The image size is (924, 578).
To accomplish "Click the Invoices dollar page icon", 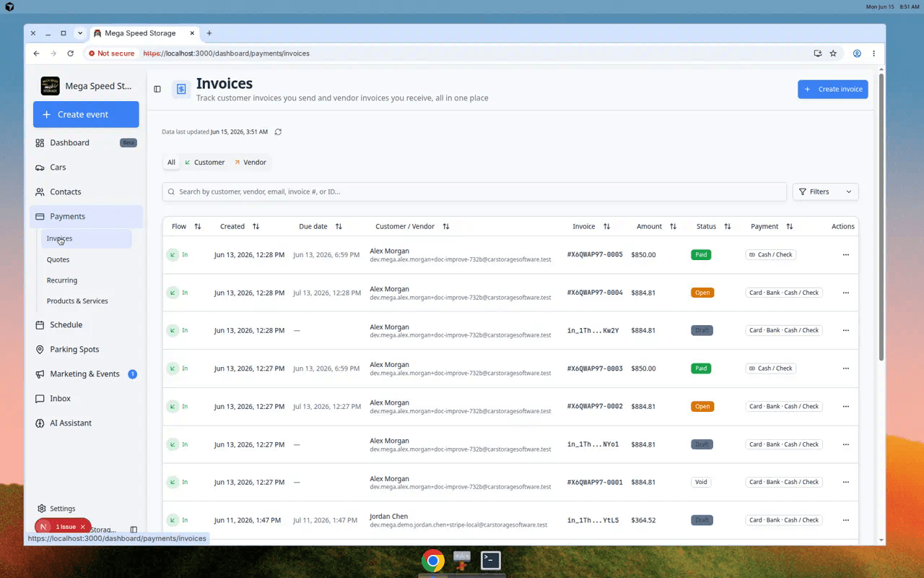I will 181,89.
